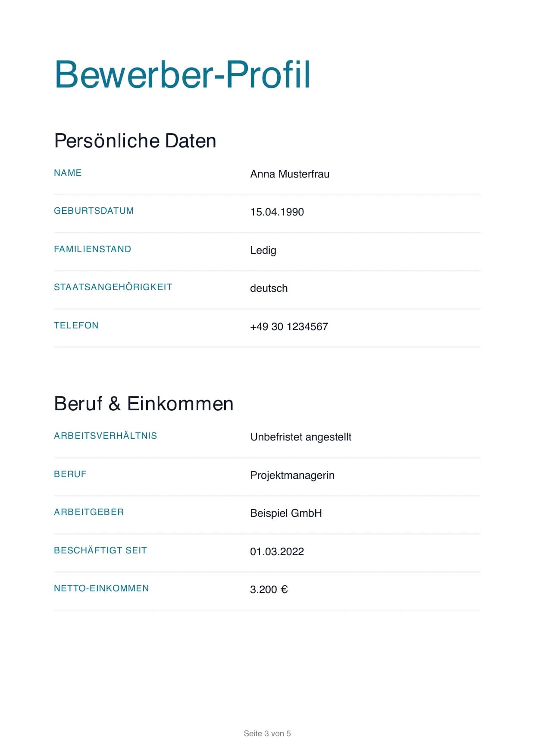
Task: Select the net income 3.200 € value
Action: click(269, 590)
